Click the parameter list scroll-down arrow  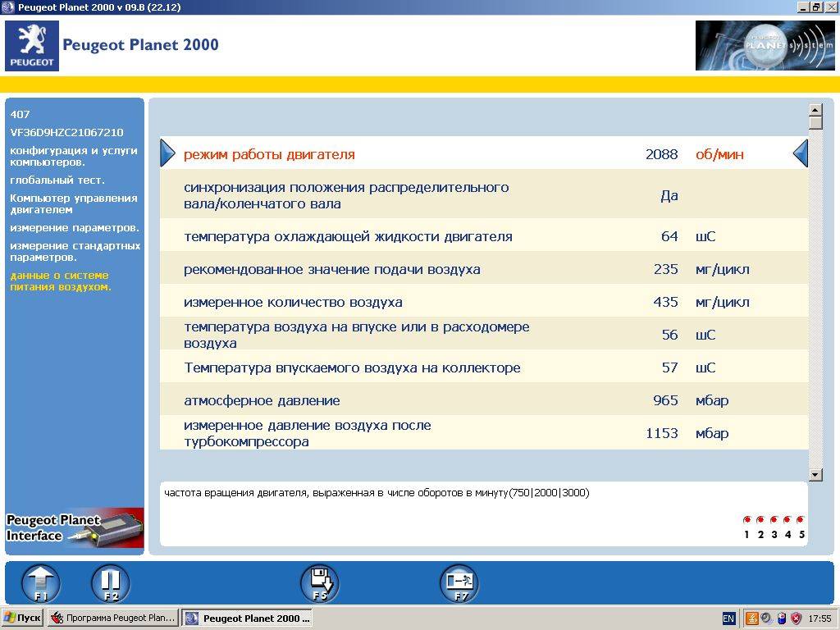coord(815,474)
